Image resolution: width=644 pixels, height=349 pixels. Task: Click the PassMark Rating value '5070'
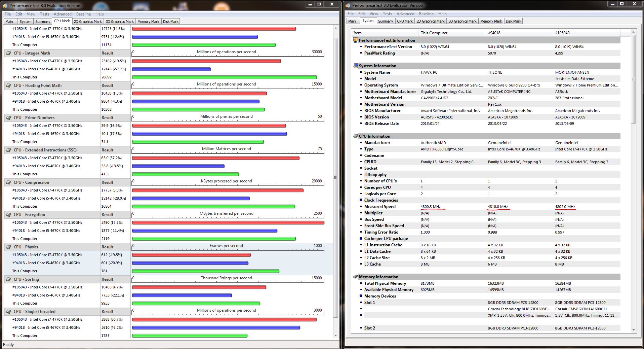492,53
